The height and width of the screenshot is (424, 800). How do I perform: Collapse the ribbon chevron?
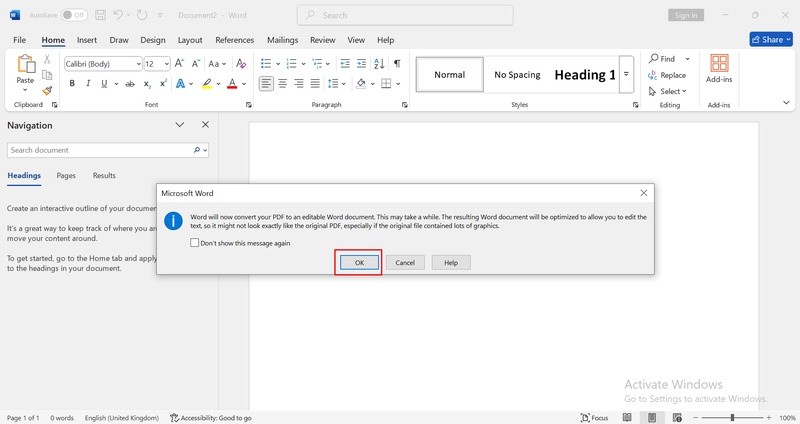click(x=786, y=103)
